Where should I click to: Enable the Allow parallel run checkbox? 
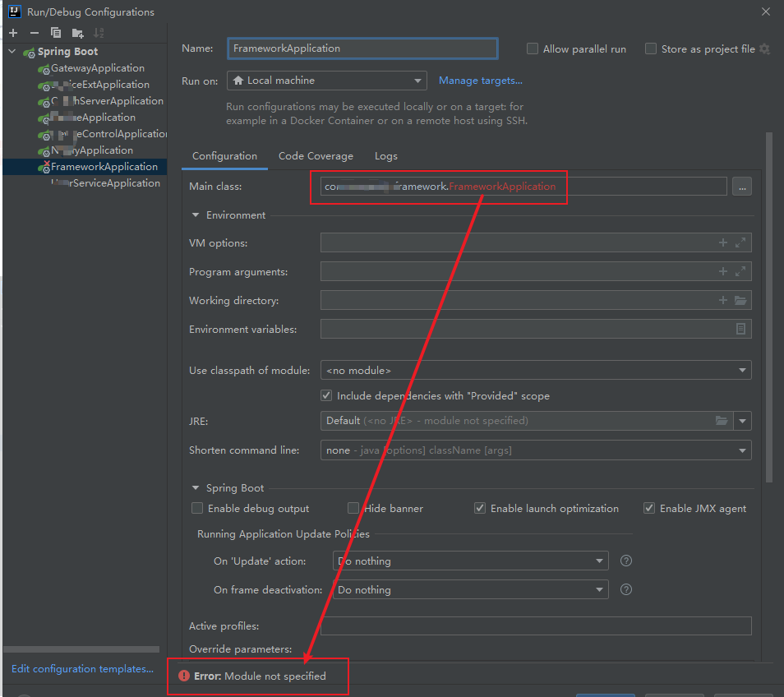point(533,48)
